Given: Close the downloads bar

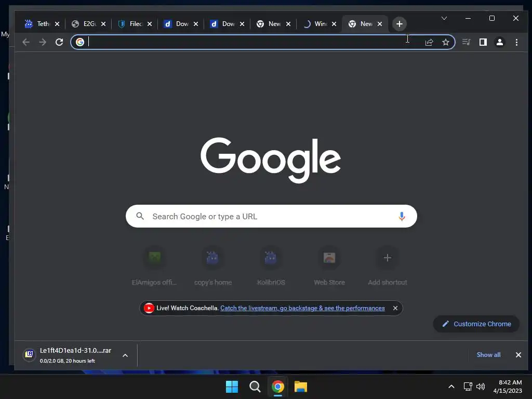Looking at the screenshot, I should point(518,355).
